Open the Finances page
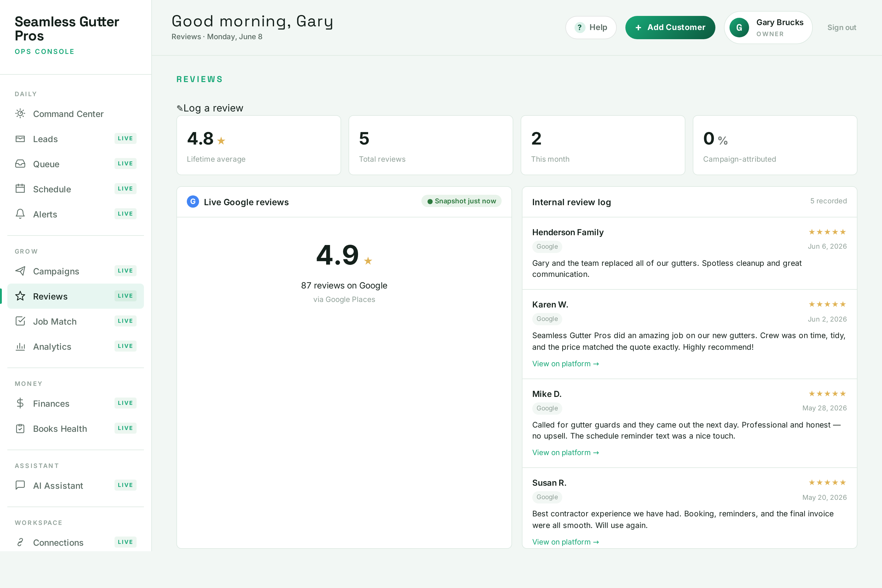The height and width of the screenshot is (588, 882). 76,403
